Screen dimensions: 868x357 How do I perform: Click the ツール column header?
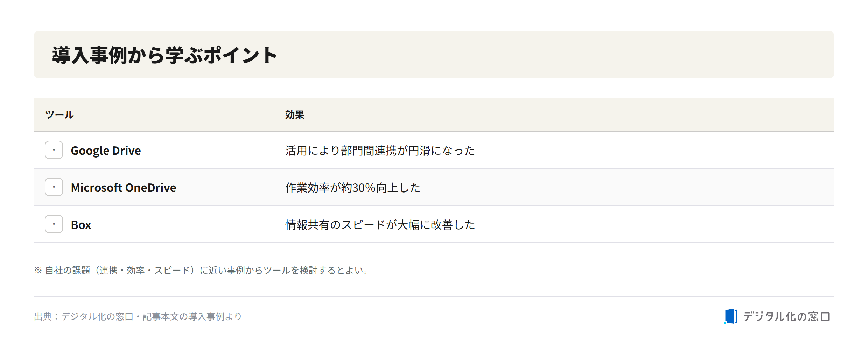(59, 115)
